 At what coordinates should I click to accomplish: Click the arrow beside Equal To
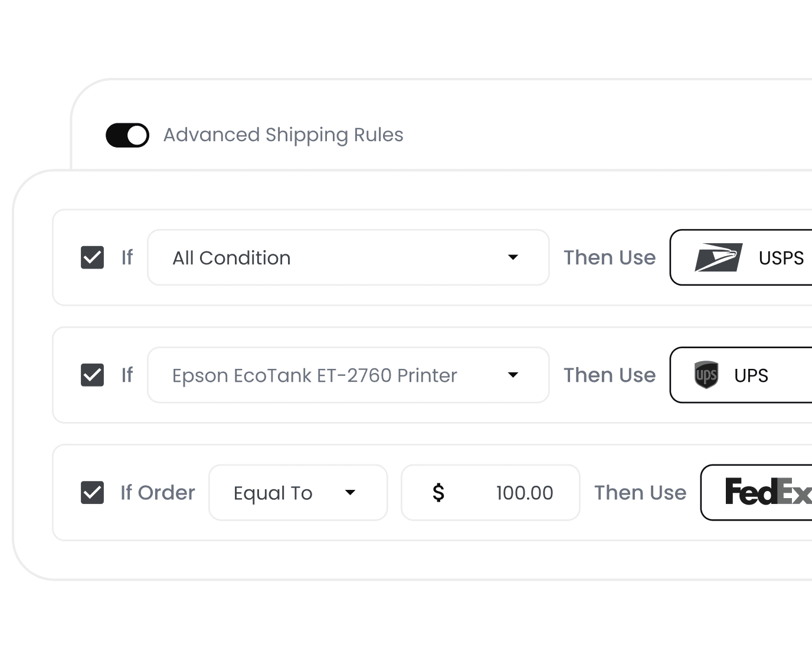(x=350, y=492)
